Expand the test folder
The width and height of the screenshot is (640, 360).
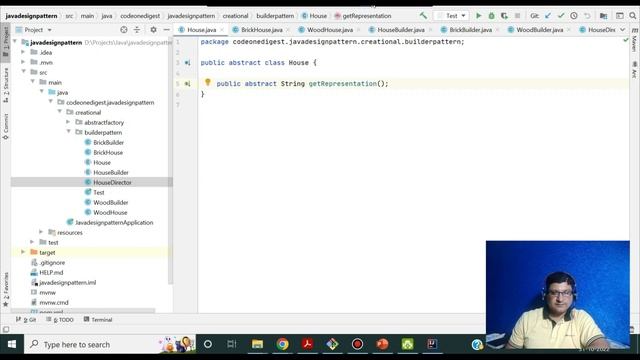click(x=32, y=242)
